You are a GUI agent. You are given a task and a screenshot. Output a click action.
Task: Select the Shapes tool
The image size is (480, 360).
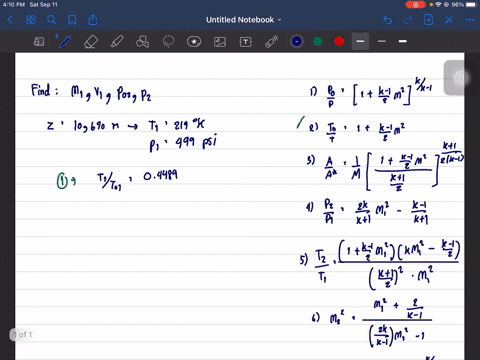point(142,42)
